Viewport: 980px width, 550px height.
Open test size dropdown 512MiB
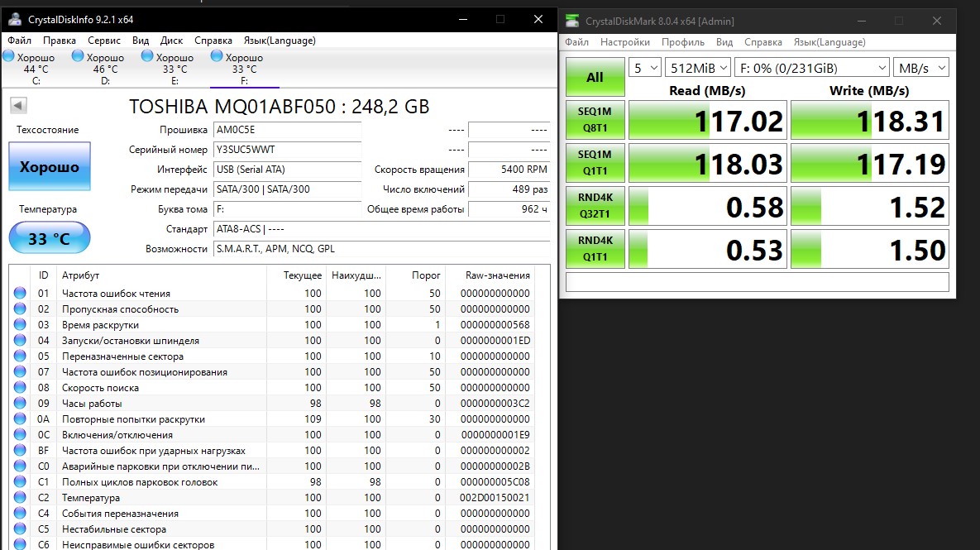(x=697, y=68)
